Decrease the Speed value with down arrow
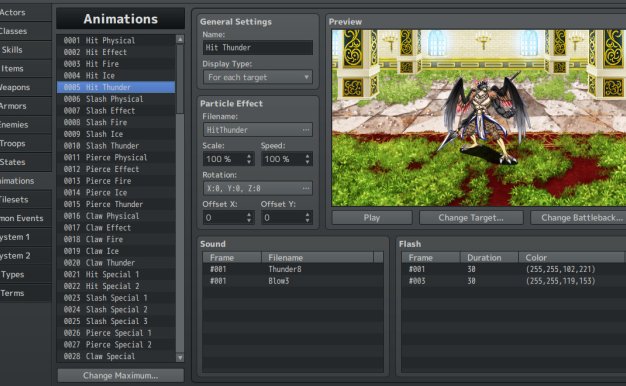Screen dimensions: 626x386 pos(307,162)
